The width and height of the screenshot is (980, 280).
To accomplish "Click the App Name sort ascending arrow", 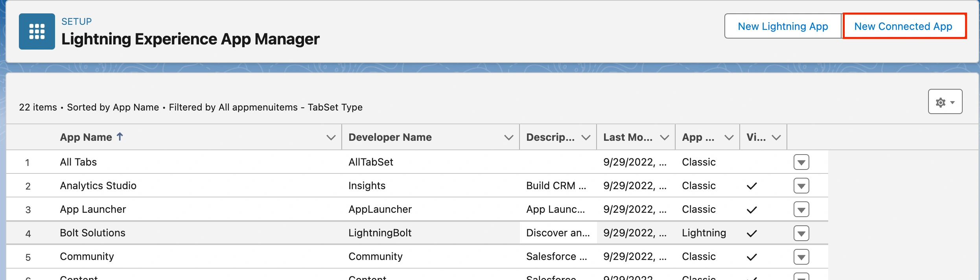I will point(120,136).
